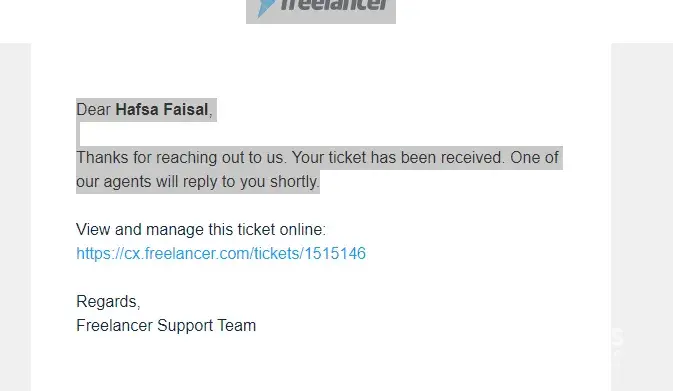The height and width of the screenshot is (391, 673).
Task: Click the sentence Thanks for reaching out to us
Action: tap(181, 158)
